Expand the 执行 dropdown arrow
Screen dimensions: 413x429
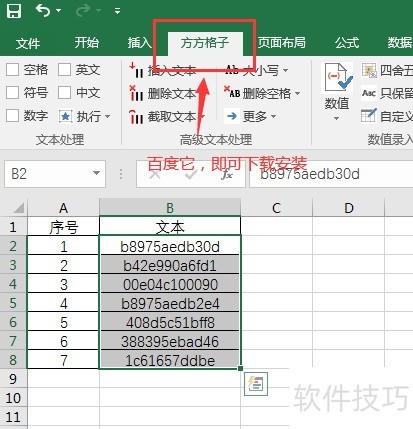click(107, 116)
